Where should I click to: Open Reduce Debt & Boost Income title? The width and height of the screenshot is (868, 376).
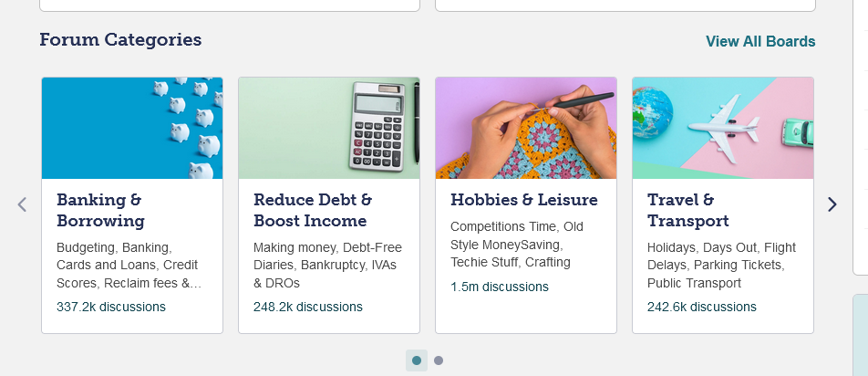tap(313, 210)
